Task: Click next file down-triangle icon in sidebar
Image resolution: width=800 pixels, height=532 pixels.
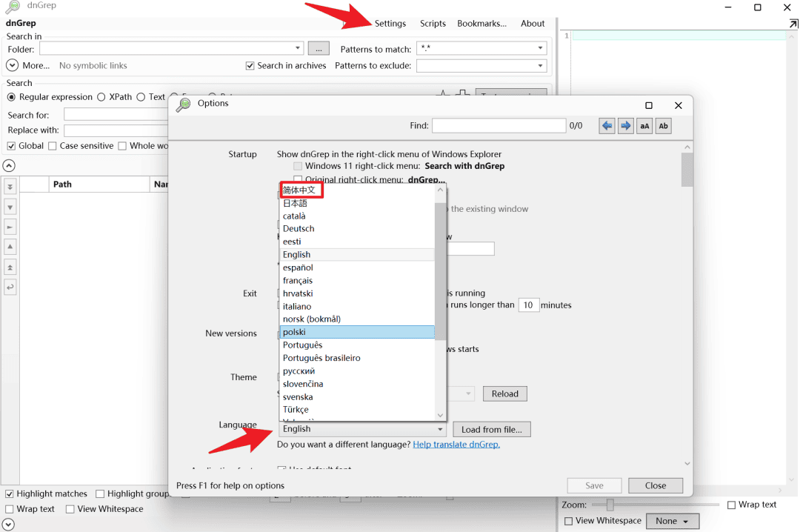Action: click(10, 207)
